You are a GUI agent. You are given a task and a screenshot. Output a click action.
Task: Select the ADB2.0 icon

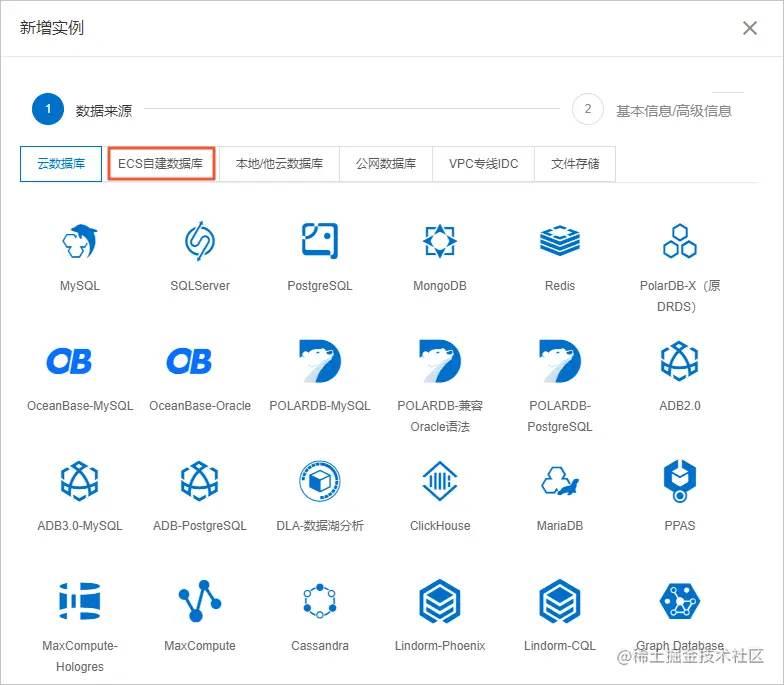[680, 361]
